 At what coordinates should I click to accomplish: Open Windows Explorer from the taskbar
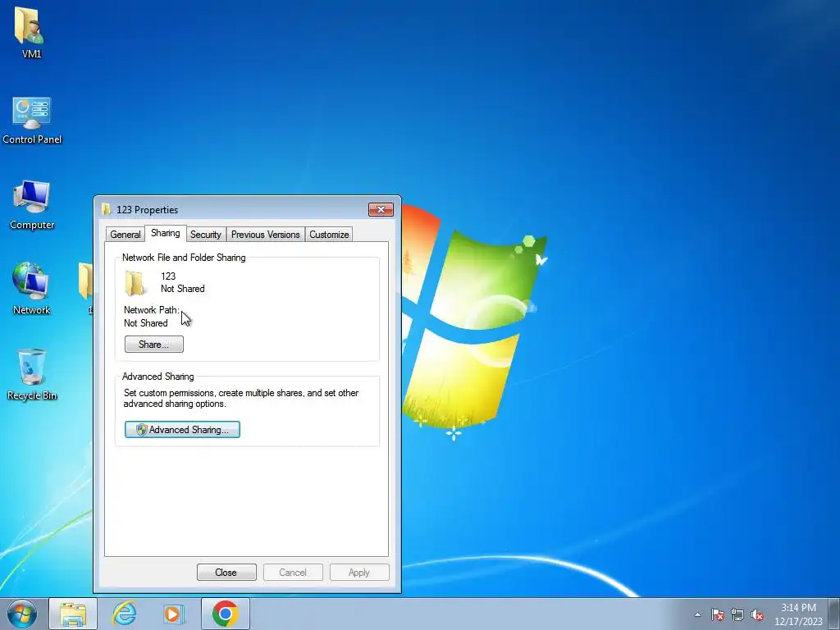coord(73,614)
